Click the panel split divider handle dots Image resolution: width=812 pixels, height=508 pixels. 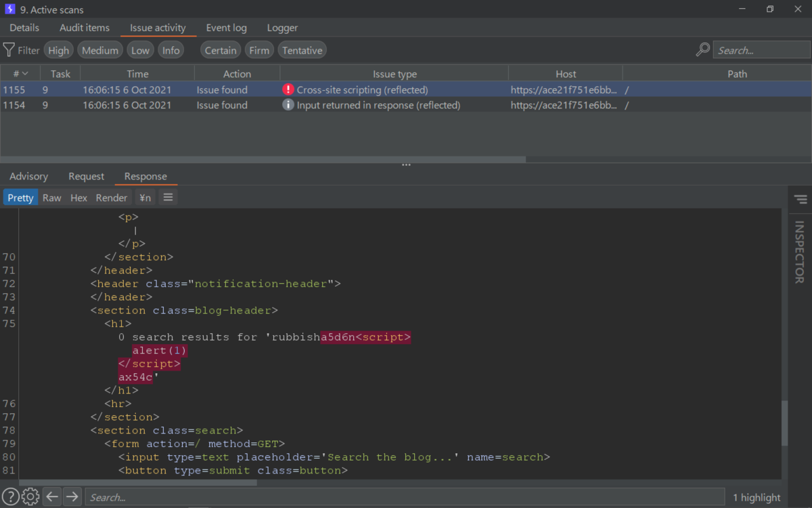click(406, 165)
